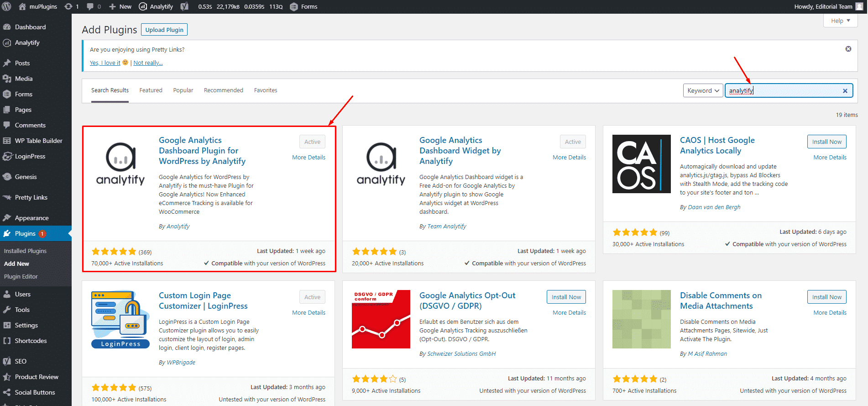Open Add New plugins submenu
The width and height of the screenshot is (868, 406).
pos(16,264)
